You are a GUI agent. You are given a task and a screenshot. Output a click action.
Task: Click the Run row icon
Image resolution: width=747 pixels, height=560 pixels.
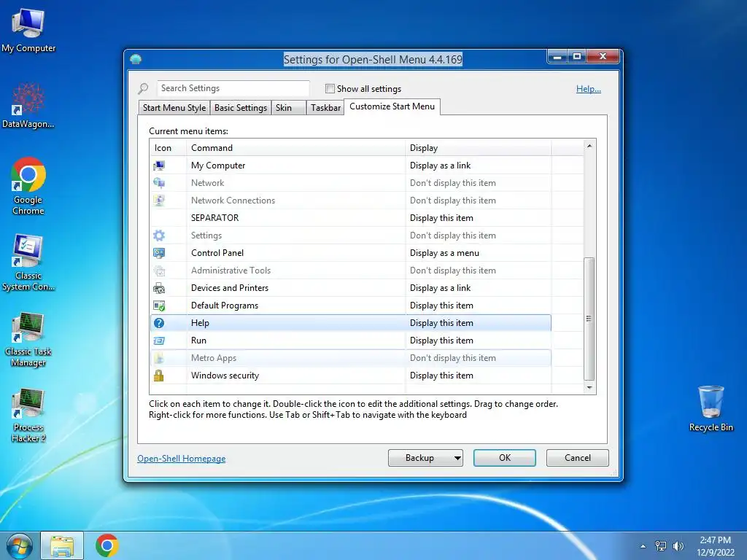click(159, 341)
